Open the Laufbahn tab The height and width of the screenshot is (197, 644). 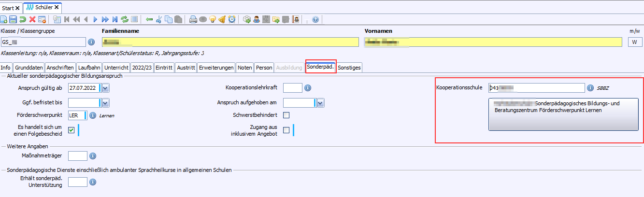point(89,68)
